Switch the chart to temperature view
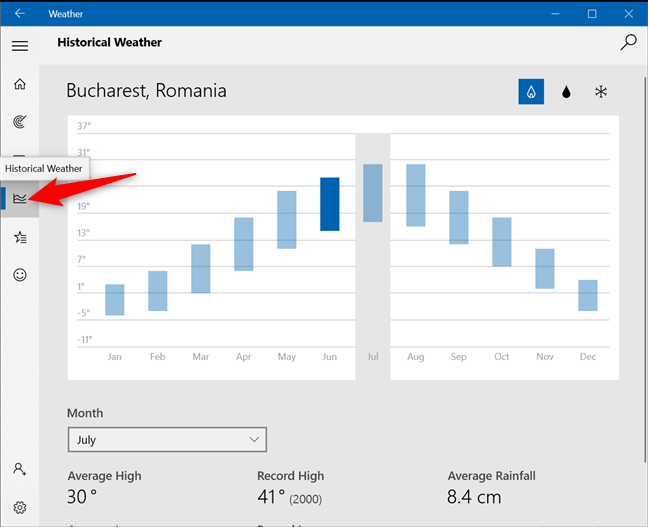 click(x=530, y=92)
